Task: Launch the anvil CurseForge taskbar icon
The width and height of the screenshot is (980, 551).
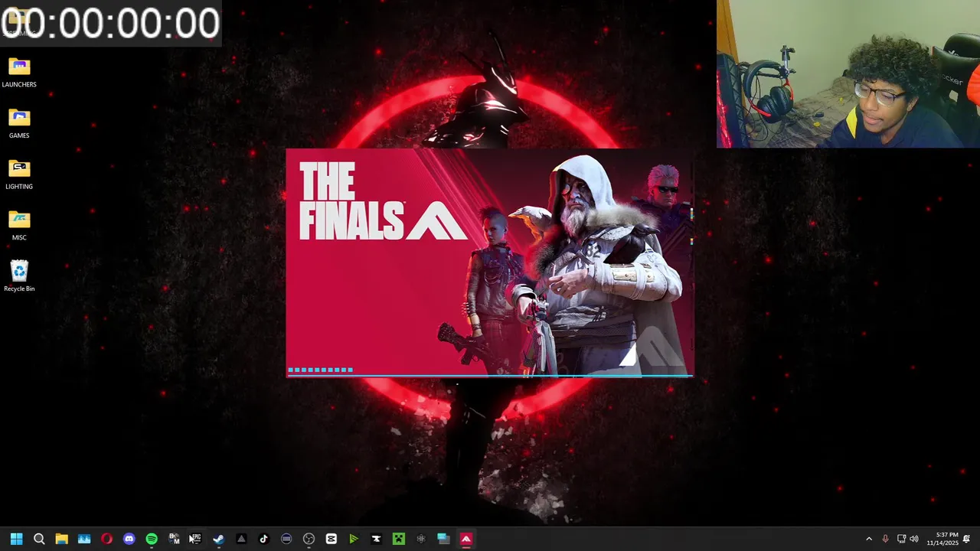Action: [376, 539]
